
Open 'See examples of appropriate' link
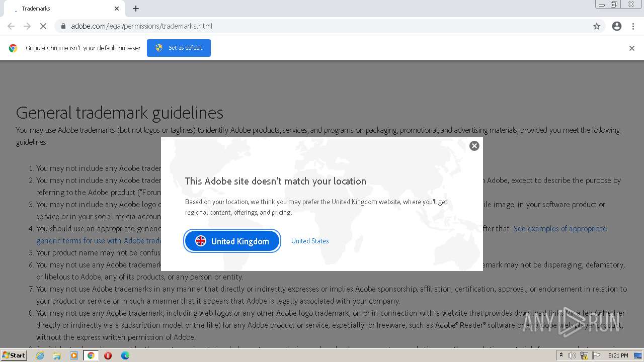[560, 228]
